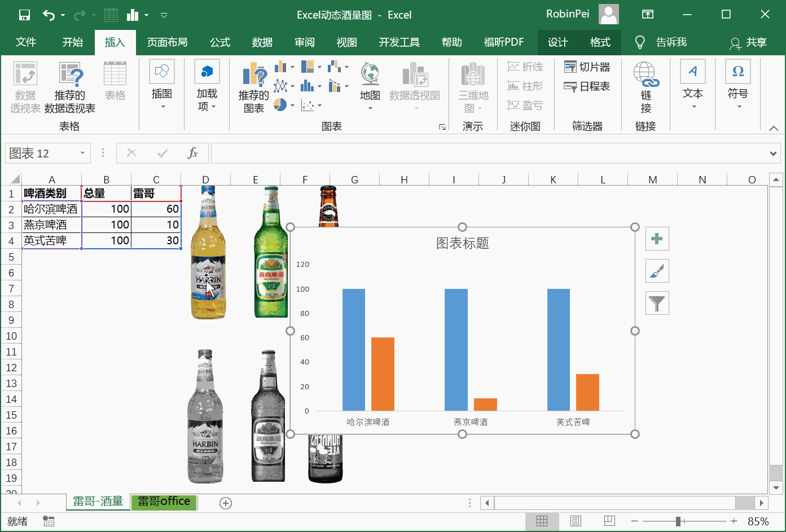Open the Map (地图) chart menu
This screenshot has width=786, height=532.
370,86
